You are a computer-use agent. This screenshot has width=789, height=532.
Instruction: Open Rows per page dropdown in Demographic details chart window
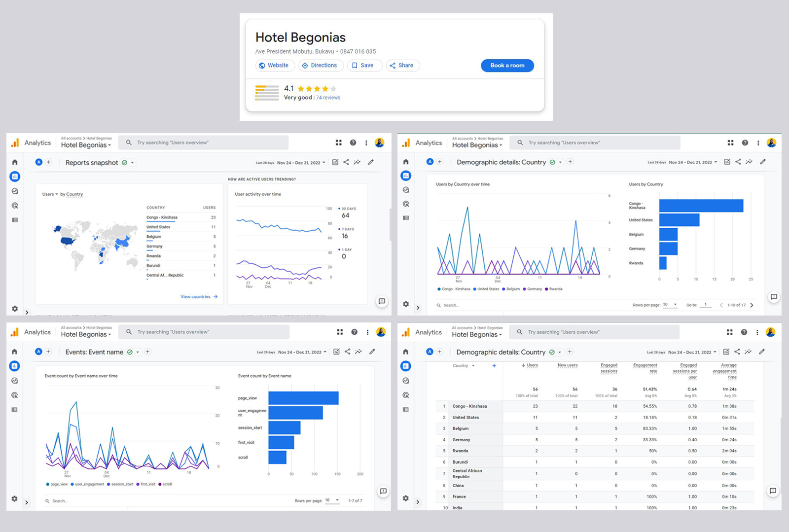click(x=671, y=305)
